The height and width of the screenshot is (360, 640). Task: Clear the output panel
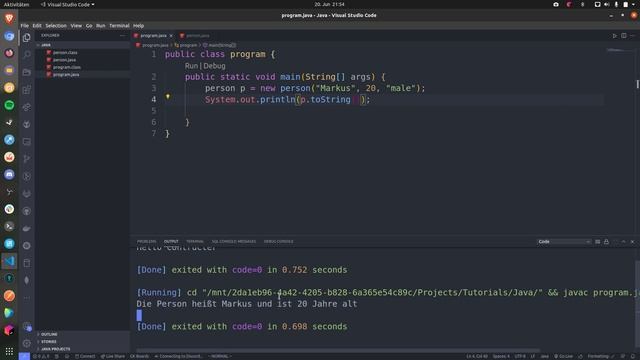tap(598, 242)
